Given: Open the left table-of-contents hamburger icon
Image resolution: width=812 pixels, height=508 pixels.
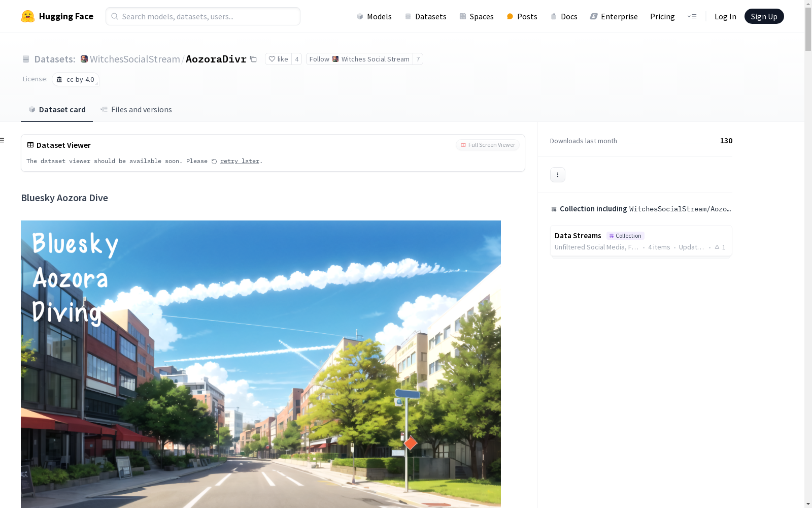Looking at the screenshot, I should coord(2,140).
